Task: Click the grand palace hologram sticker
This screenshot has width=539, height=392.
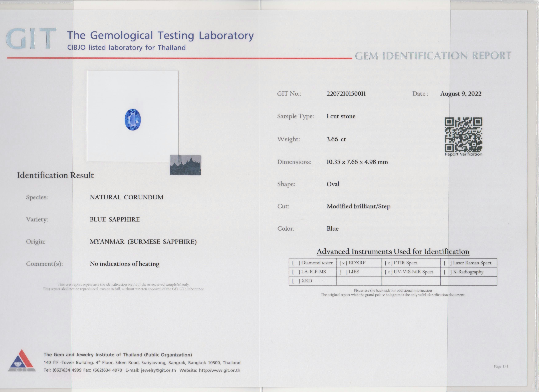Action: point(185,165)
